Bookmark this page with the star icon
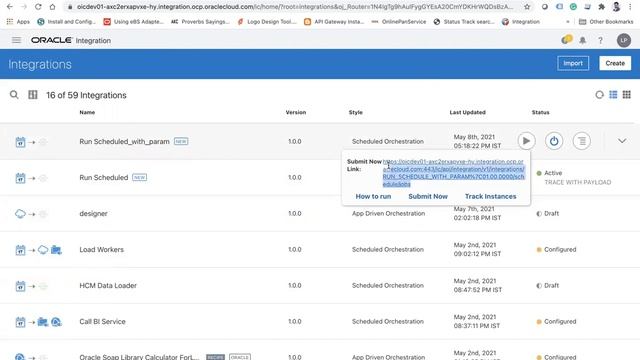The height and width of the screenshot is (360, 640). (527, 7)
